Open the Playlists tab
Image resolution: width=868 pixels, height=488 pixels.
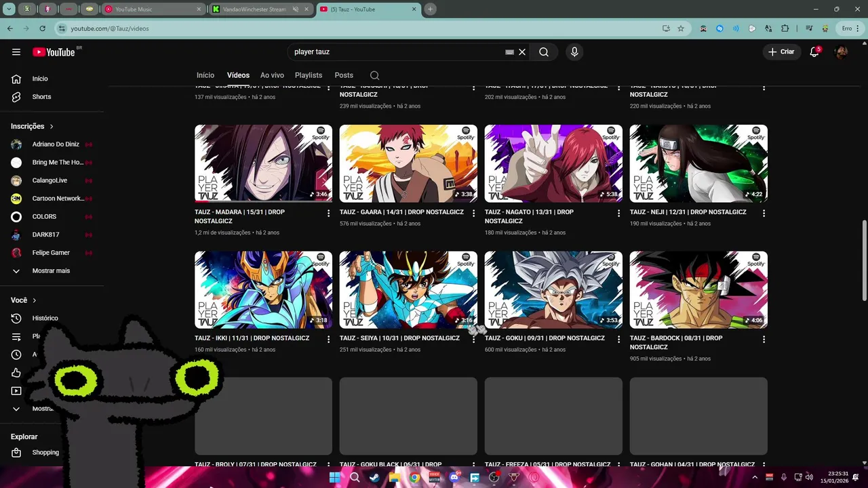click(309, 75)
